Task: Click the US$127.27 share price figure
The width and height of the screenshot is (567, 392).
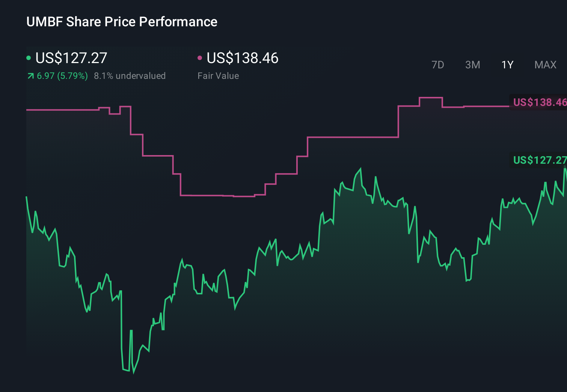Action: pyautogui.click(x=71, y=58)
